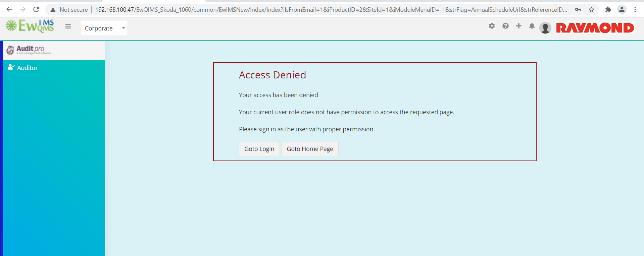Open user profile picture
Image resolution: width=644 pixels, height=256 pixels.
point(545,28)
